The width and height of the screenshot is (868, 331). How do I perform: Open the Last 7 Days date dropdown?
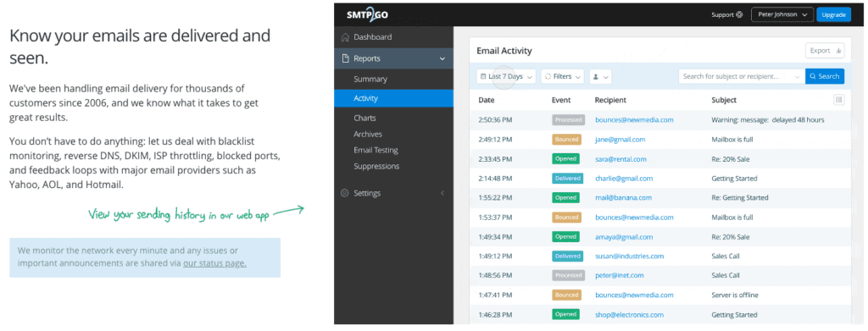pos(507,77)
